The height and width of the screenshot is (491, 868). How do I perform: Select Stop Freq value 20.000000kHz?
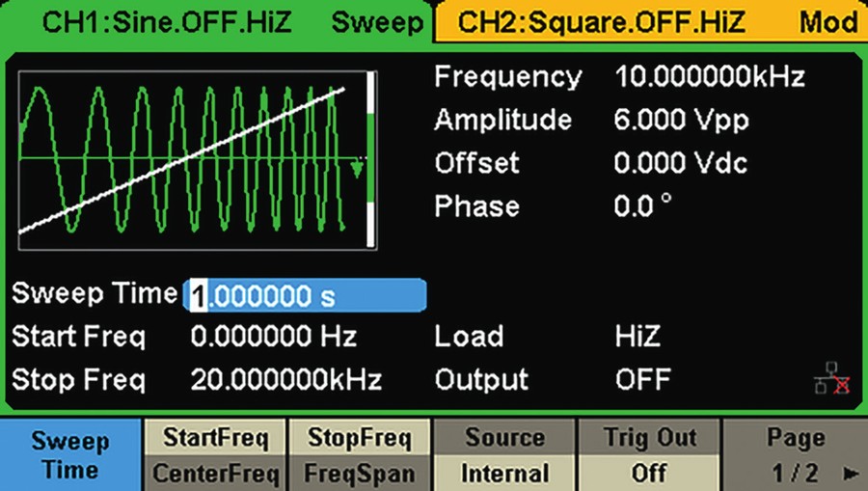286,379
